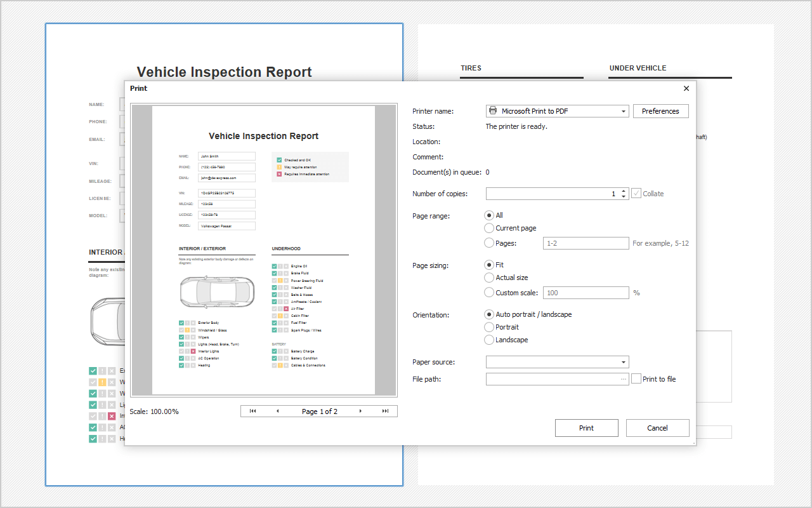The image size is (812, 508).
Task: Decrease number of copies with down arrow
Action: pos(624,197)
